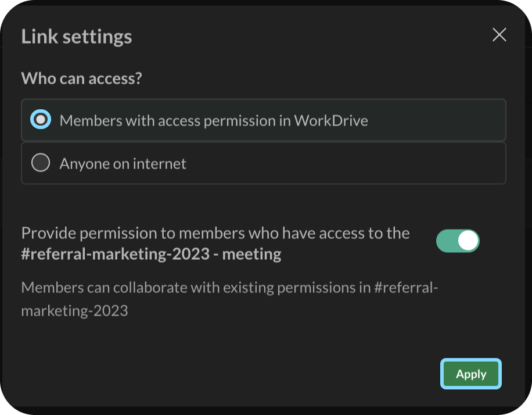The image size is (532, 415).
Task: Click empty space right of WorkDrive option row
Action: [x=441, y=120]
